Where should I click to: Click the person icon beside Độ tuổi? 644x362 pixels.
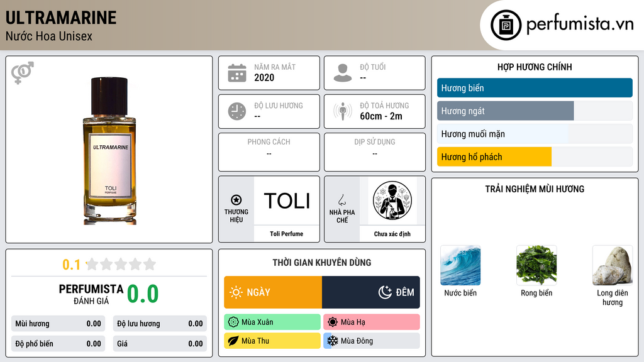[x=343, y=73]
